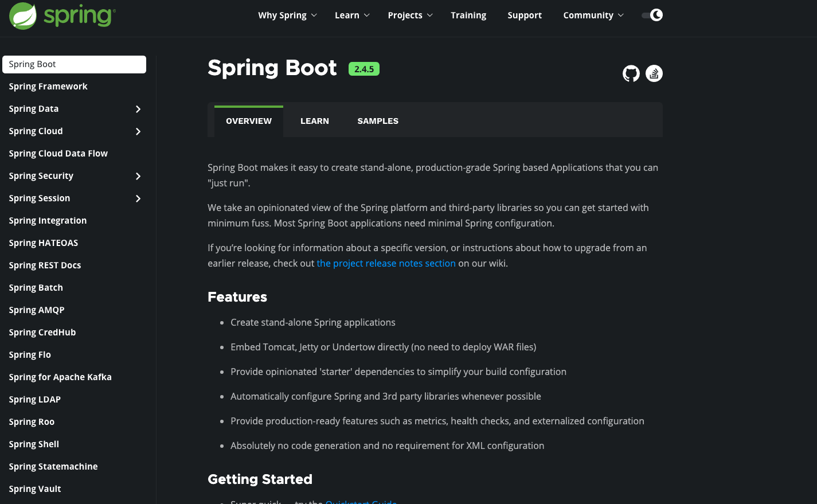Expand the Spring Cloud submenu chevron
This screenshot has width=817, height=504.
pos(138,131)
